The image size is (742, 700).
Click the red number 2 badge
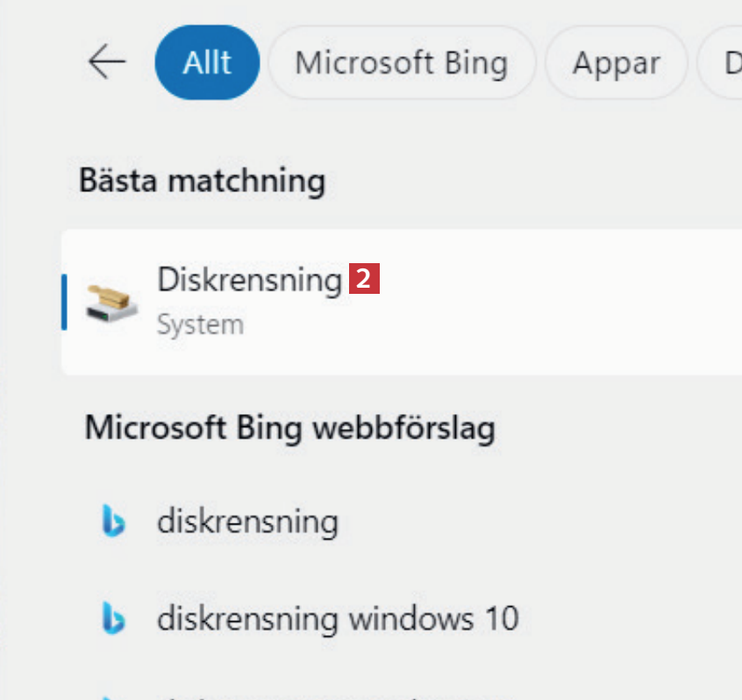(x=364, y=280)
